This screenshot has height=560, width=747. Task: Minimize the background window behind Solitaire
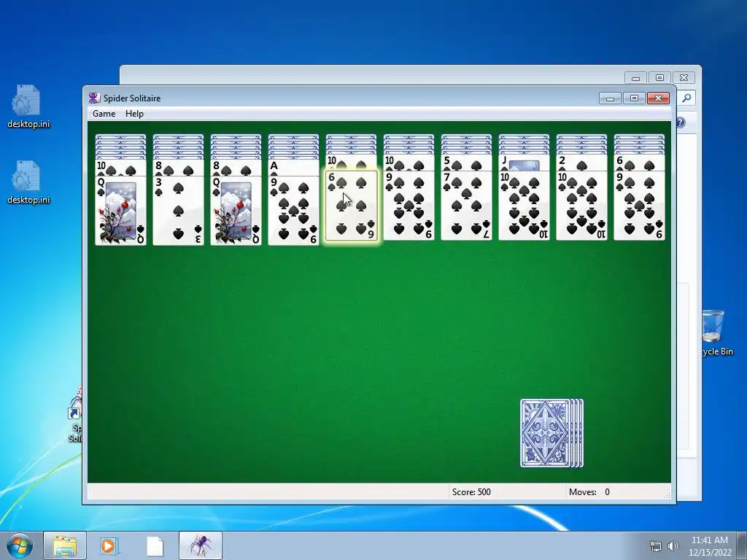tap(635, 77)
